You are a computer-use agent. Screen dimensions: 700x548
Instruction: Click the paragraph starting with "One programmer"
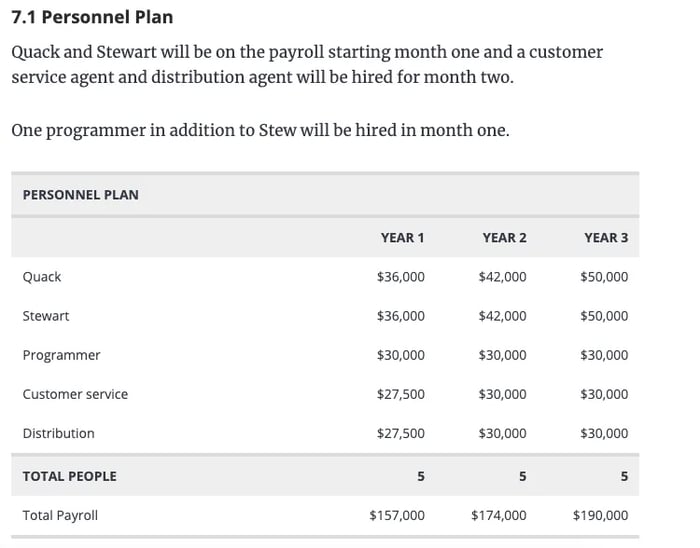(x=260, y=130)
